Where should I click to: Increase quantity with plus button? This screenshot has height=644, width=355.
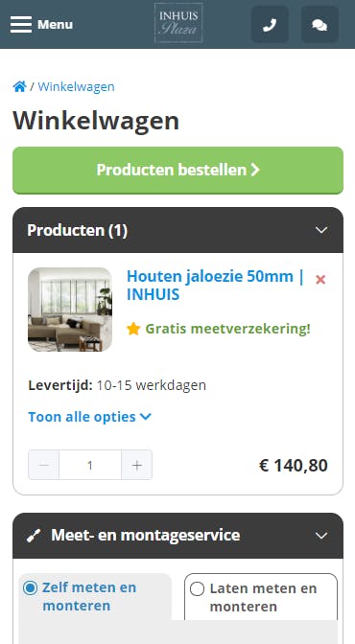[137, 465]
